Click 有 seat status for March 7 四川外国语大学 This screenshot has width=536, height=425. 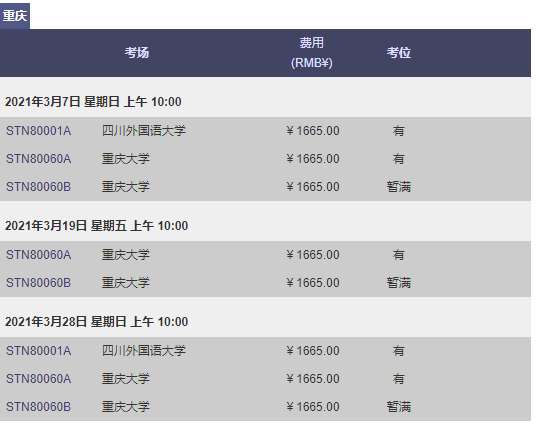pos(399,131)
